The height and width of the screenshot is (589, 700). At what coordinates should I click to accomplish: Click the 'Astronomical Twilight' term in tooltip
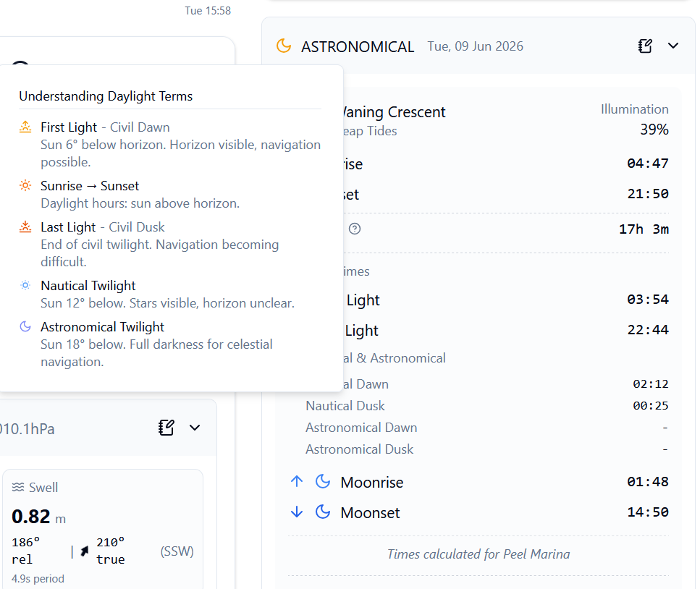[102, 327]
